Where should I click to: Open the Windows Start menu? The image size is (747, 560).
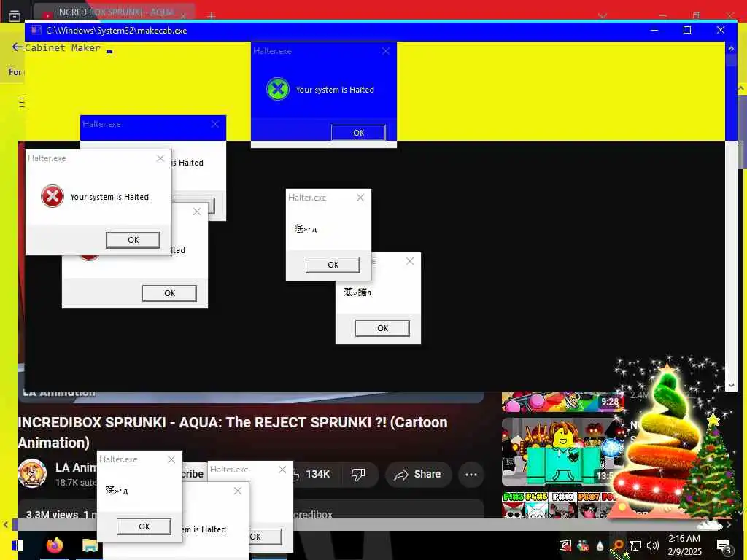click(x=18, y=545)
